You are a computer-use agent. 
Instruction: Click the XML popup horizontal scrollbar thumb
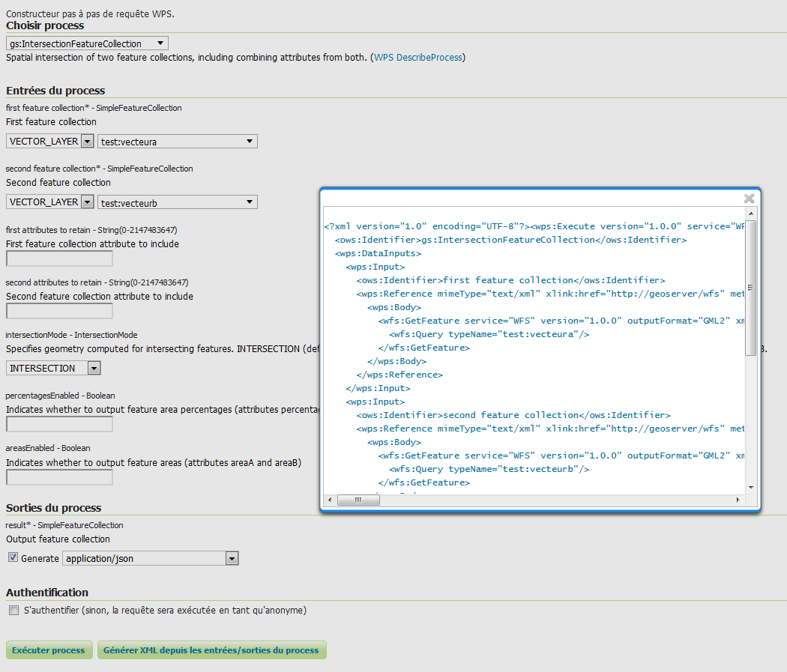(358, 500)
